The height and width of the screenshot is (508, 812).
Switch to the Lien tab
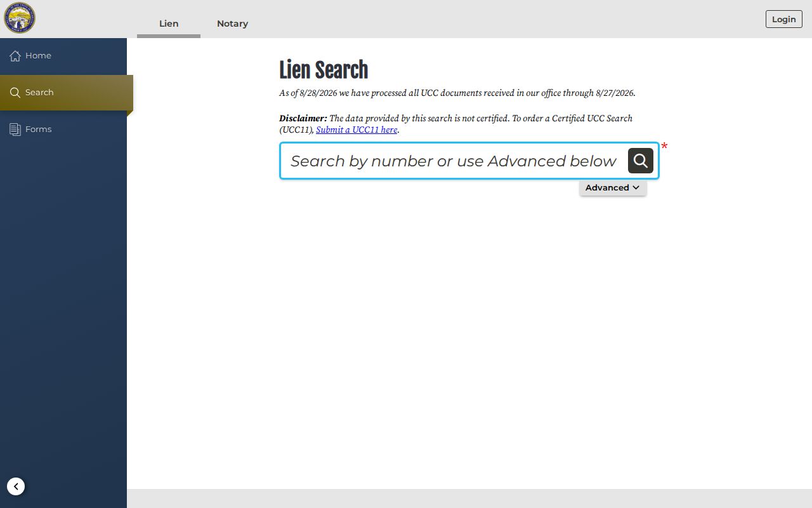169,23
